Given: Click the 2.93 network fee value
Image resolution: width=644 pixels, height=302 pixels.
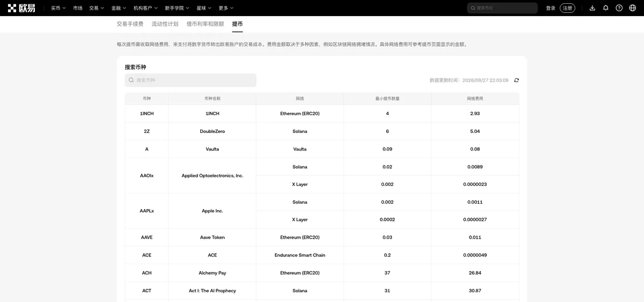Looking at the screenshot, I should (475, 114).
